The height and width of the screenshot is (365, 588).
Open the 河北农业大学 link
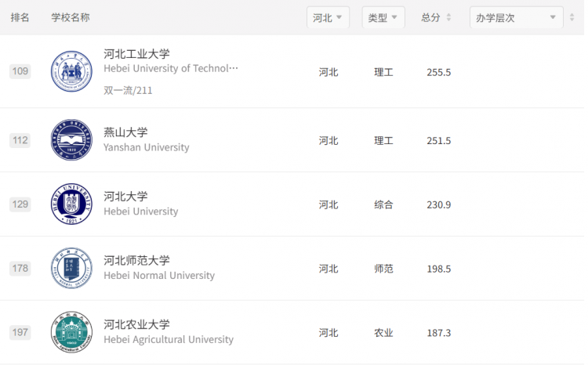[136, 324]
